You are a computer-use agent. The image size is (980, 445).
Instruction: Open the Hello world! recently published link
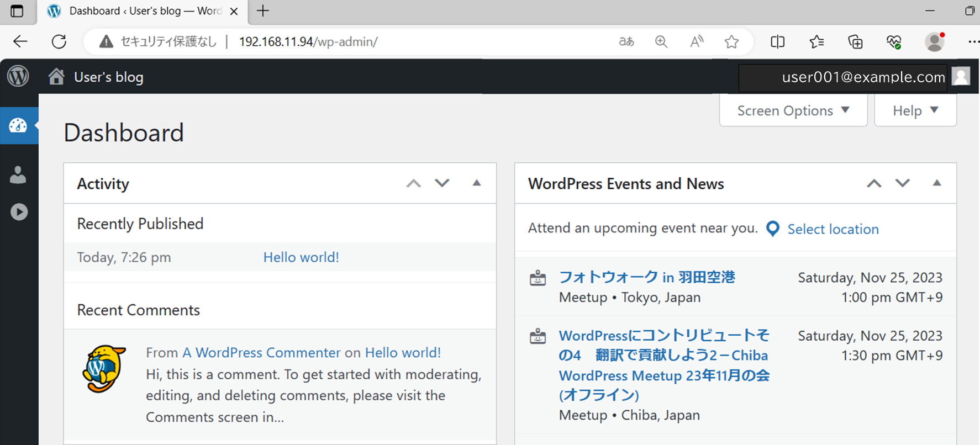pyautogui.click(x=301, y=257)
